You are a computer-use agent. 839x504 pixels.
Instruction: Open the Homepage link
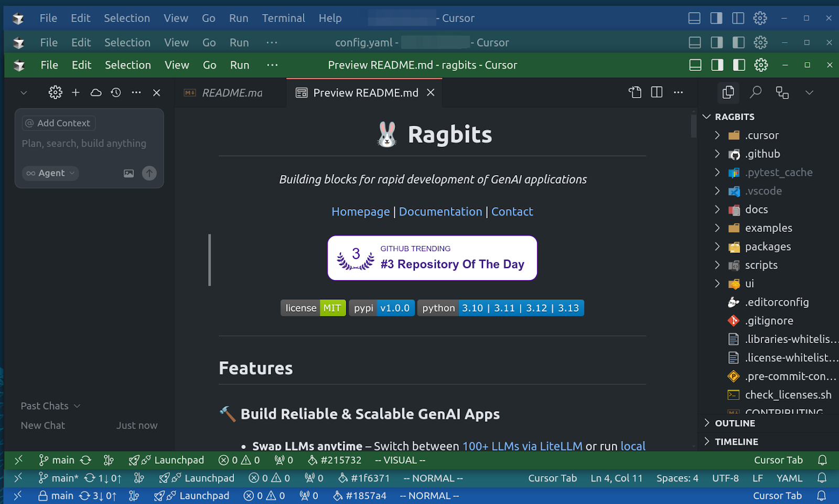[360, 212]
